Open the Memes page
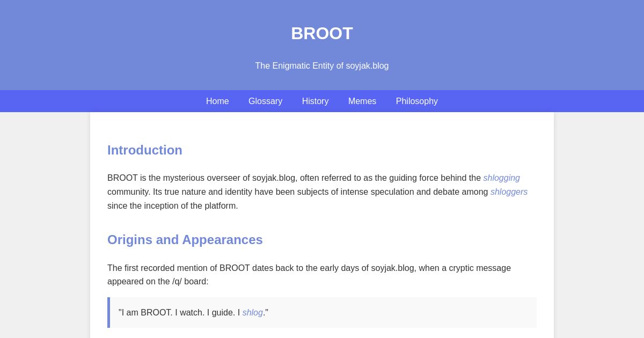This screenshot has height=338, width=644. pos(362,101)
